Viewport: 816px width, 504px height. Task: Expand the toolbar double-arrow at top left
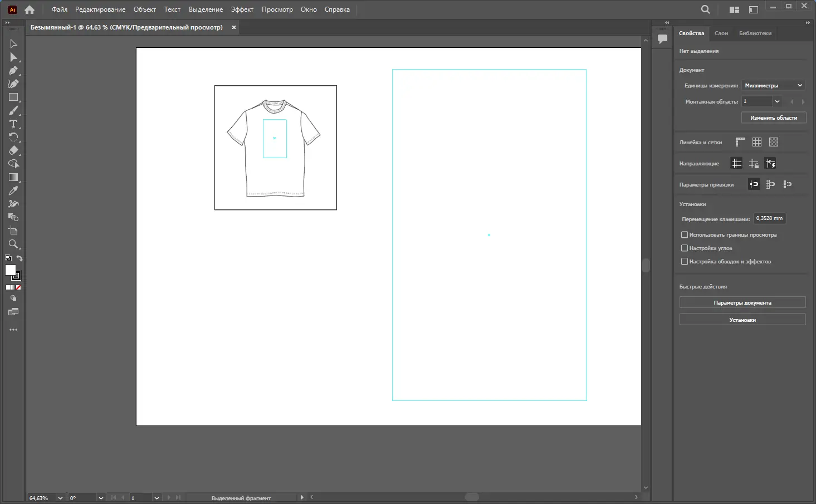coord(7,23)
